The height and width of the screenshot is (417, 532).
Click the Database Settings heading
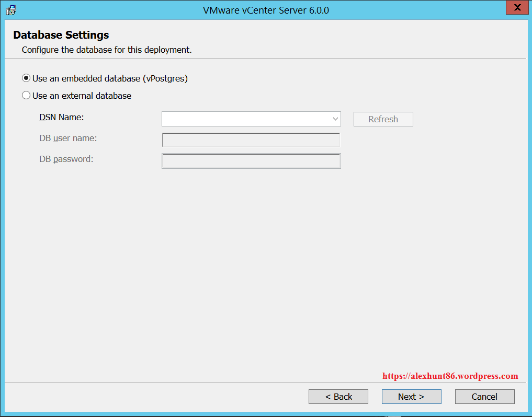tap(61, 35)
